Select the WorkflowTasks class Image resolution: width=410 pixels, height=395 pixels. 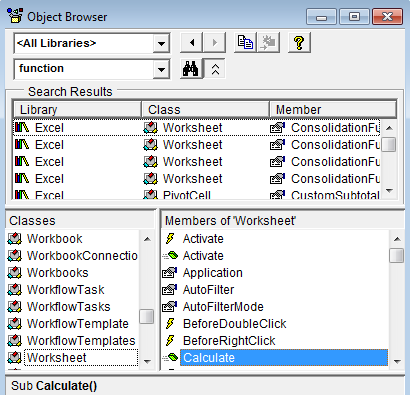tap(68, 307)
